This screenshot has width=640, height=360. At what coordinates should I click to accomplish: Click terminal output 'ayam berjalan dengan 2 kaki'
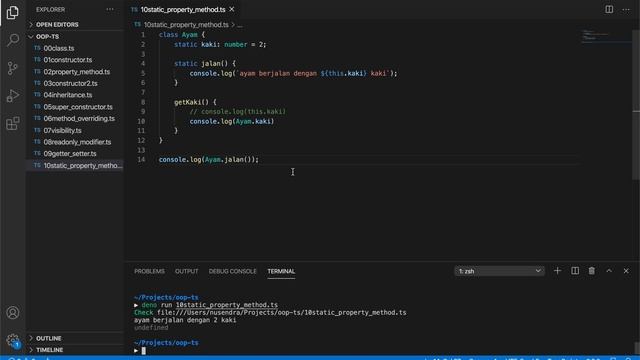[x=185, y=320]
